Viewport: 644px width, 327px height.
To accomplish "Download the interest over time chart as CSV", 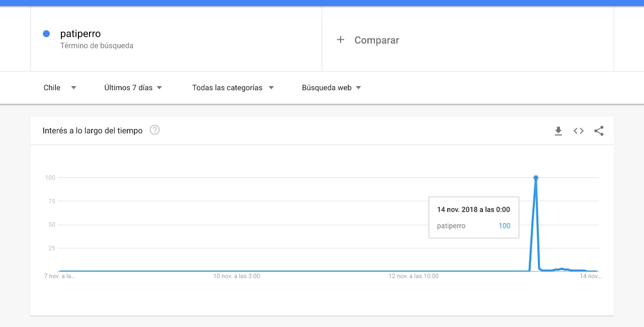I will point(558,131).
